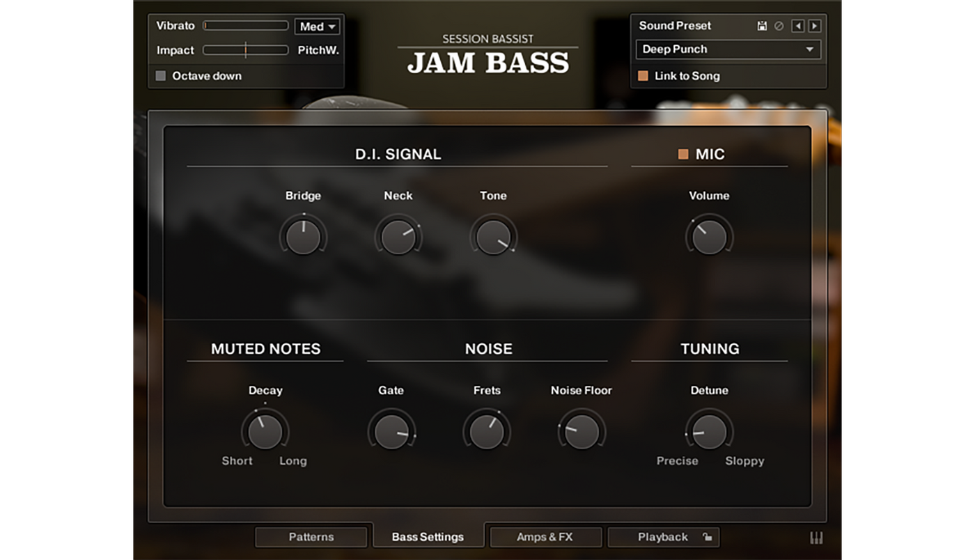Viewport: 975px width, 560px height.
Task: Click the Neck pickup knob
Action: click(x=398, y=237)
